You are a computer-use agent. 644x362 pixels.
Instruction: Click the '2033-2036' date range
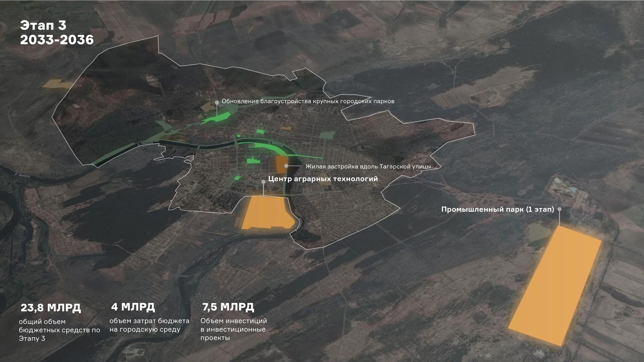click(57, 40)
